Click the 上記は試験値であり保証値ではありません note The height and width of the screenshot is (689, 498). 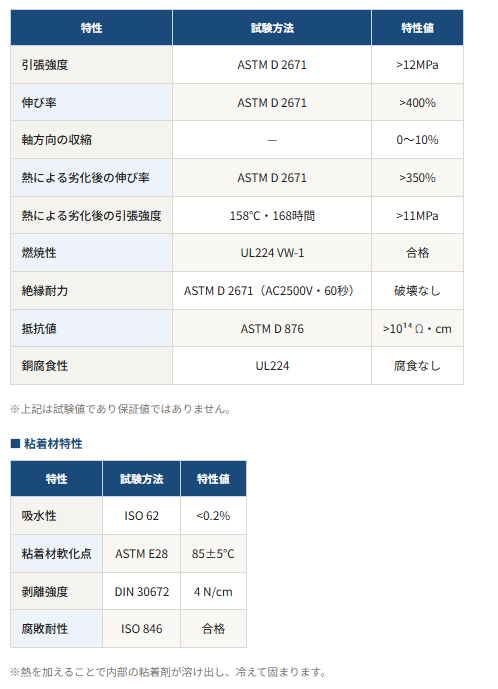tap(120, 409)
